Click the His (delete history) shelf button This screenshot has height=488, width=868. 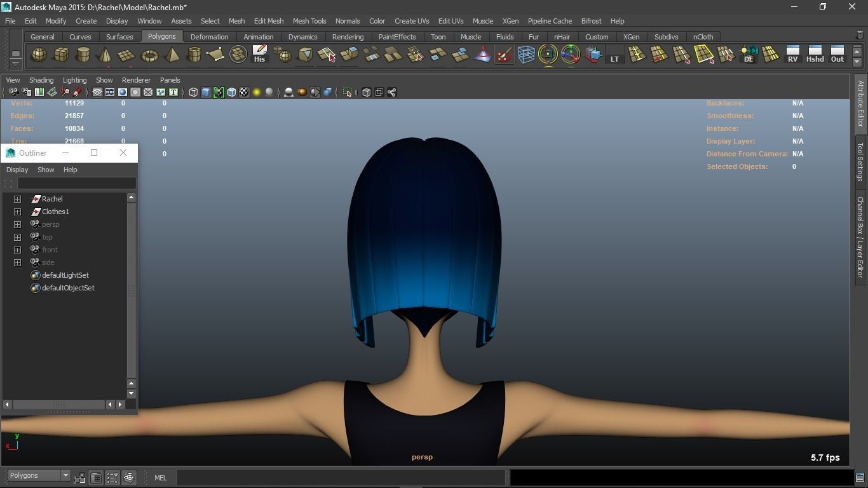coord(259,55)
